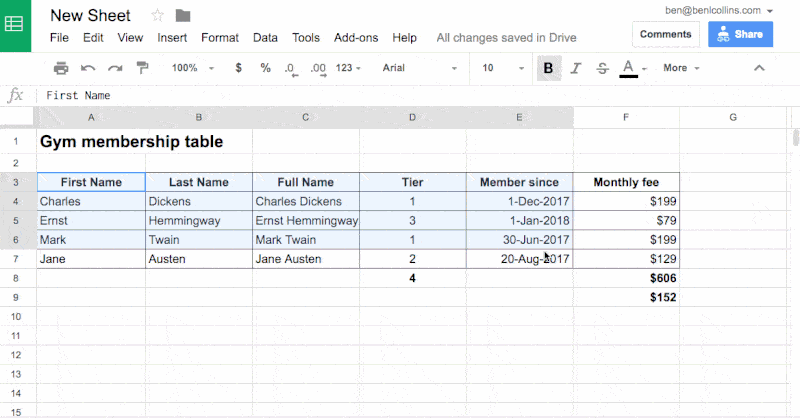Decrease decimal places icon
The width and height of the screenshot is (800, 418).
coord(291,69)
